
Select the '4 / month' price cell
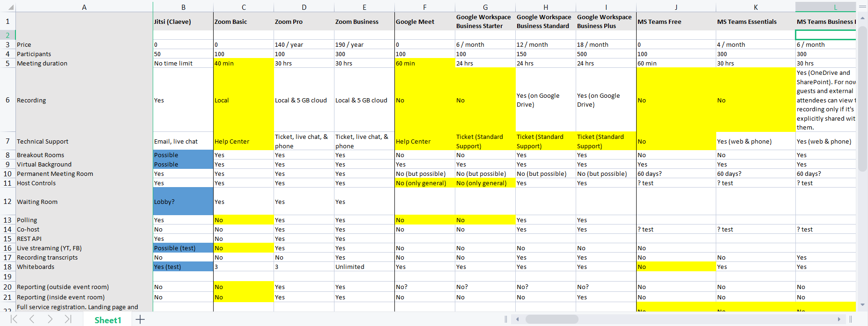[756, 44]
